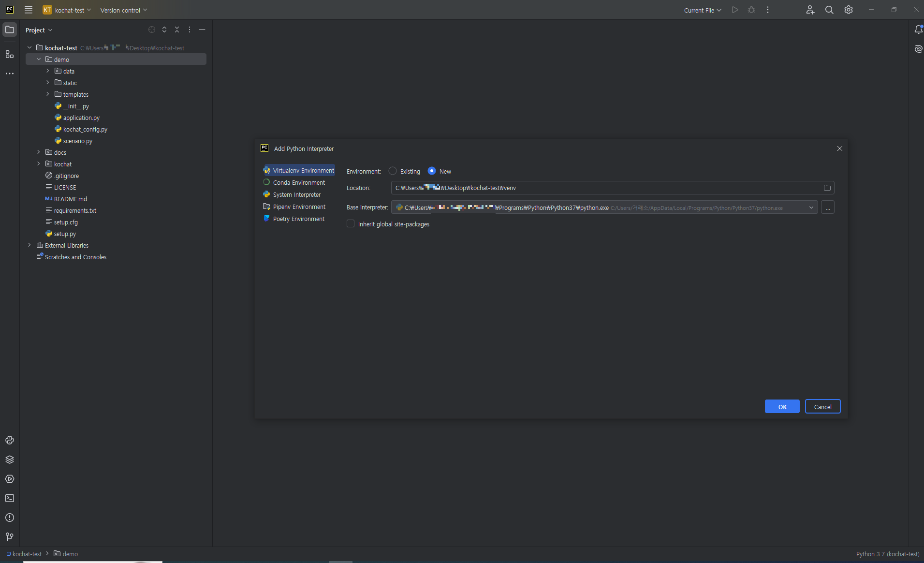Open Search Everywhere magnifier
The image size is (924, 563).
click(x=829, y=10)
